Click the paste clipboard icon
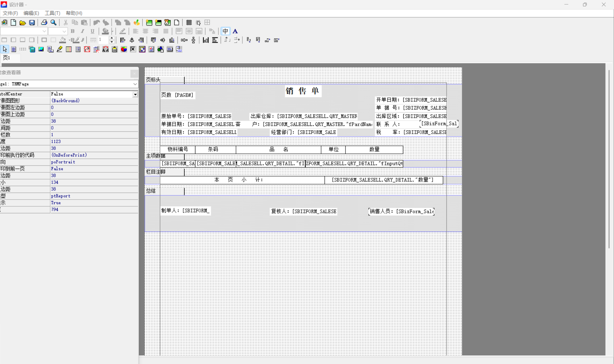The height and width of the screenshot is (364, 614). tap(84, 22)
